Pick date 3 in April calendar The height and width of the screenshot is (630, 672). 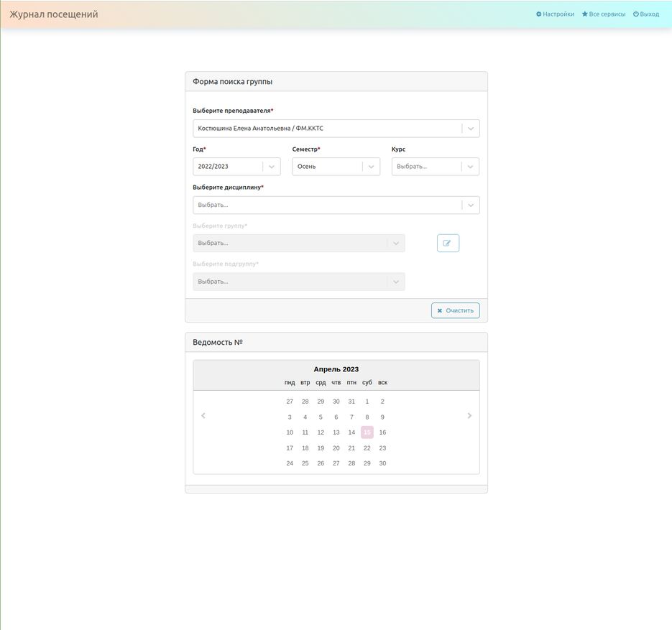pos(290,417)
